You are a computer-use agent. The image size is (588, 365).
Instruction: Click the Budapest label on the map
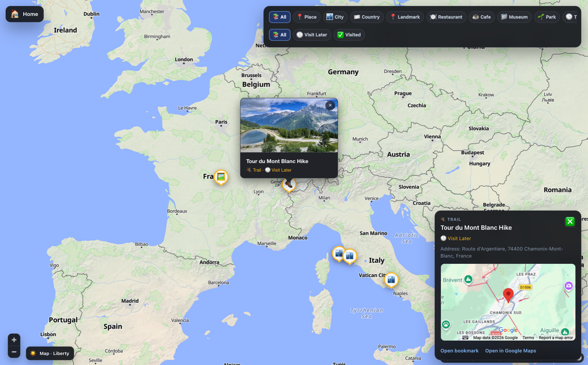click(472, 152)
